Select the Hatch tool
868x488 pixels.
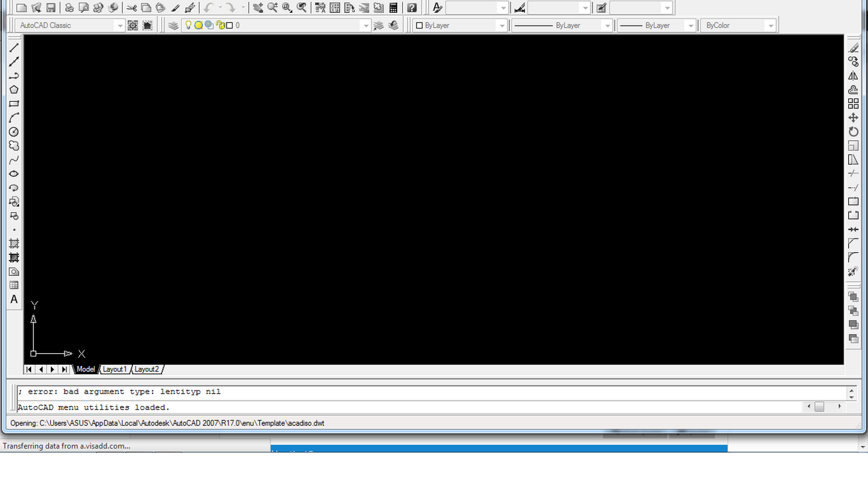pos(14,243)
